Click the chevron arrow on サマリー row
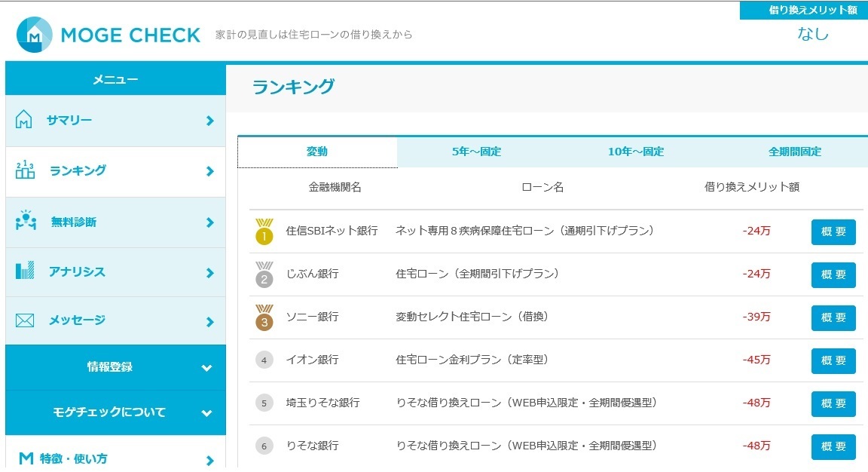868x472 pixels. [209, 121]
